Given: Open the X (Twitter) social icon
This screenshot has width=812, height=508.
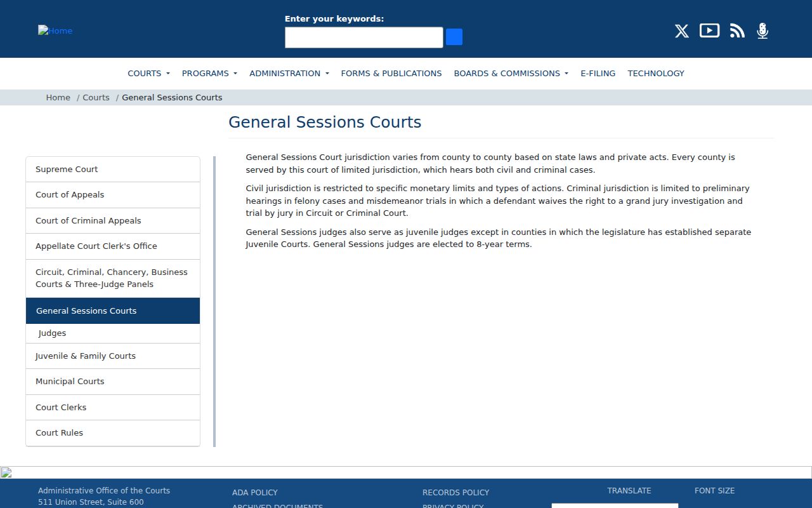Looking at the screenshot, I should pos(682,31).
